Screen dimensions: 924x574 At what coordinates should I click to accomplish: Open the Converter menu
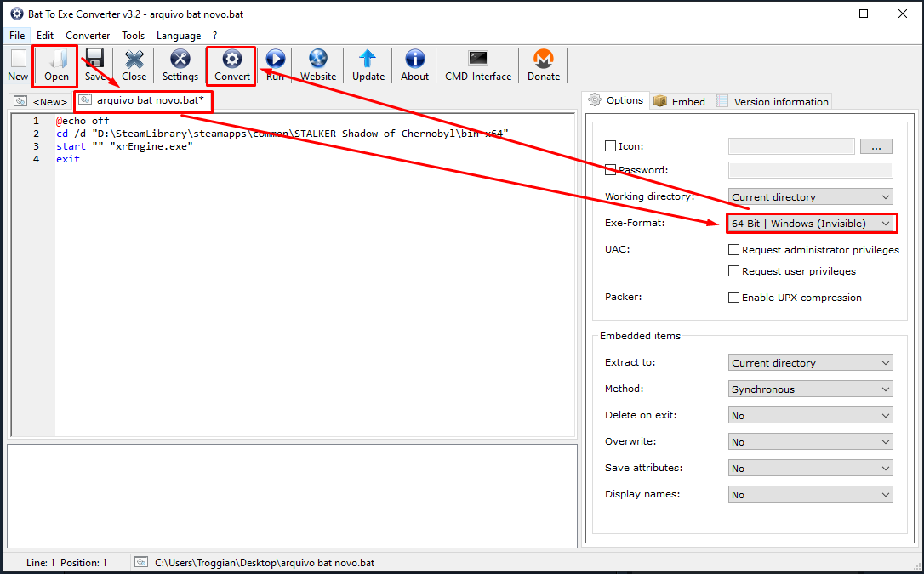coord(88,36)
